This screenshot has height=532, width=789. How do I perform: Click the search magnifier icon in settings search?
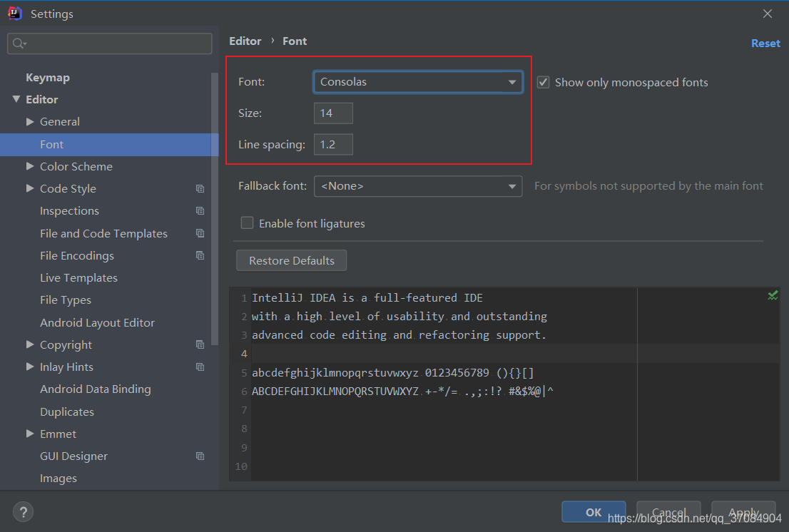tap(19, 44)
